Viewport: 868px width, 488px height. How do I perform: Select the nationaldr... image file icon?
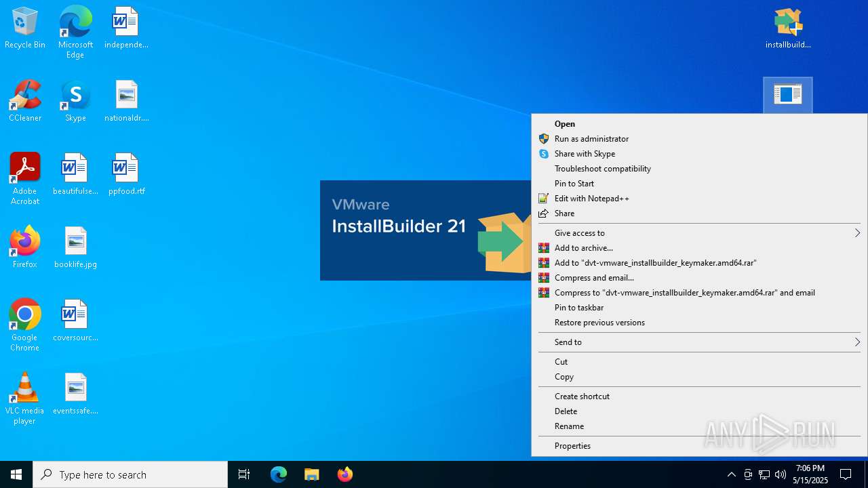click(126, 102)
